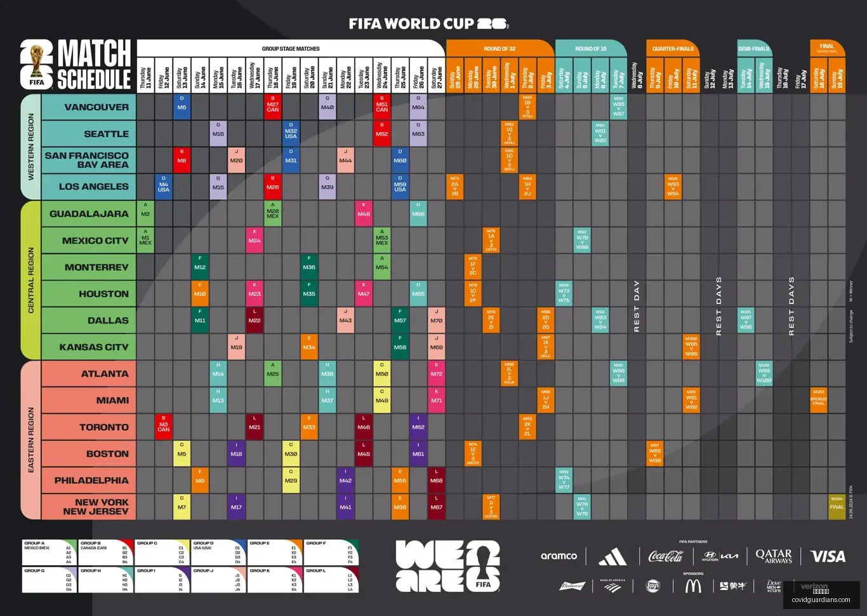Click the Vancouver city row label

pos(89,107)
